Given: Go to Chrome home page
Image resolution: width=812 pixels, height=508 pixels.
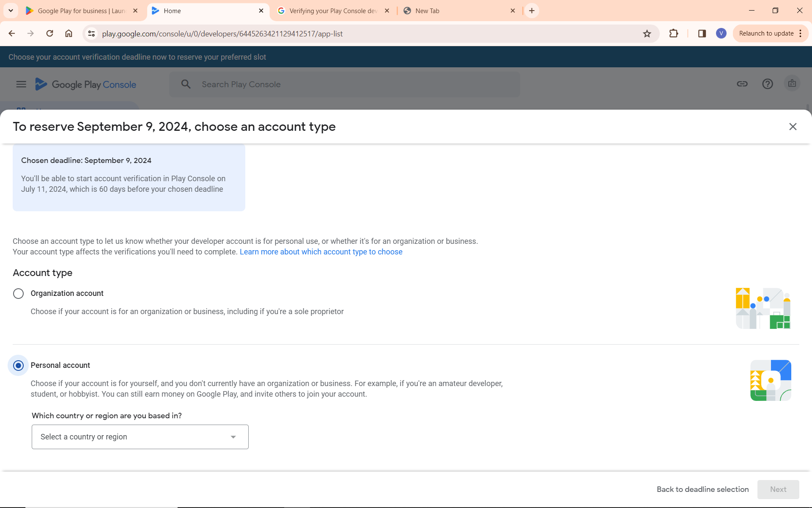Looking at the screenshot, I should pyautogui.click(x=69, y=33).
